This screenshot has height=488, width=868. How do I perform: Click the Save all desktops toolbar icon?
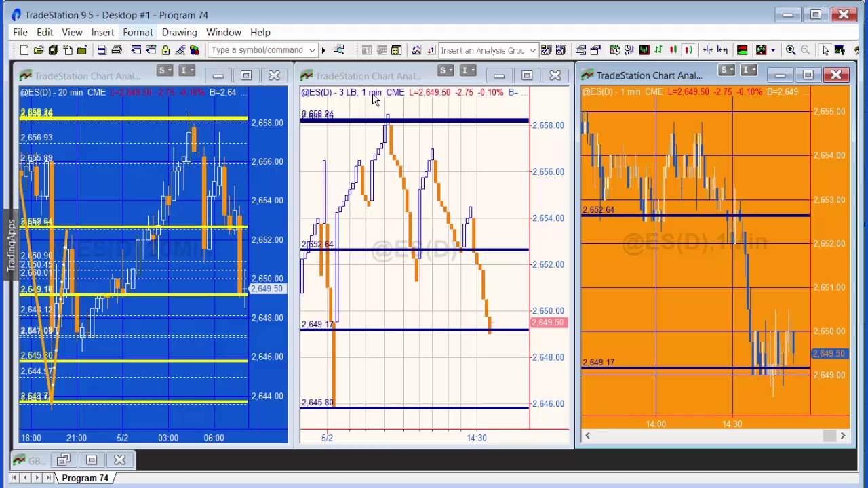(x=53, y=50)
